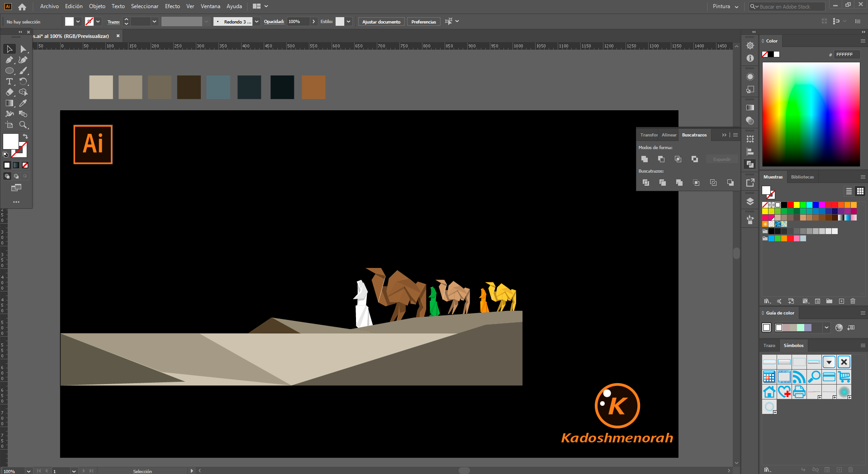The height and width of the screenshot is (474, 868).
Task: Open stroke weight dropdown
Action: coord(154,22)
